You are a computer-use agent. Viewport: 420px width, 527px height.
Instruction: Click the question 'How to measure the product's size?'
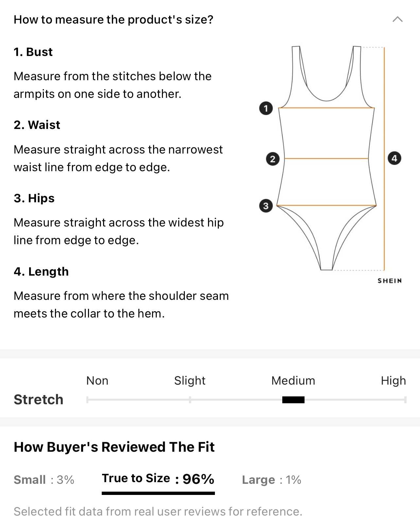pyautogui.click(x=114, y=20)
